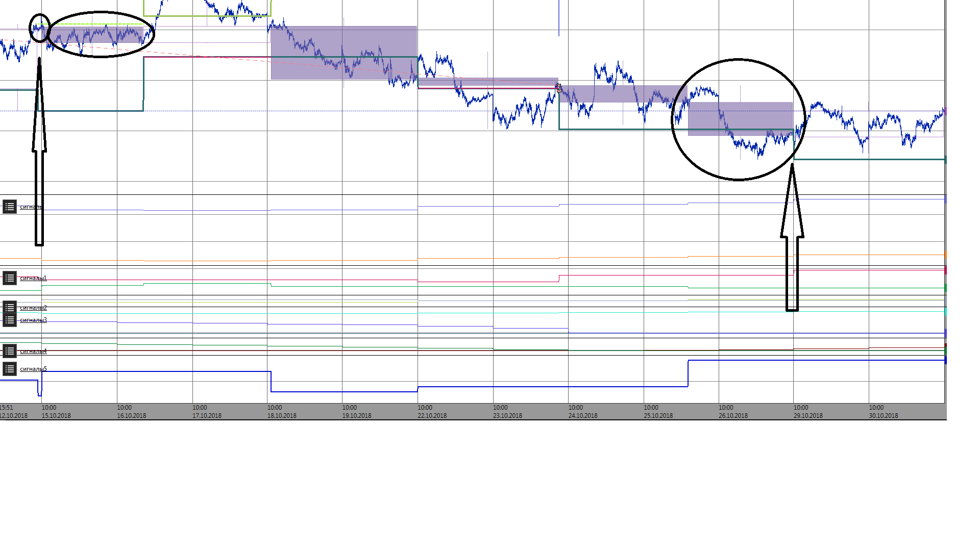Click the сигналы5 panel list icon
This screenshot has height=551, width=980.
point(9,369)
